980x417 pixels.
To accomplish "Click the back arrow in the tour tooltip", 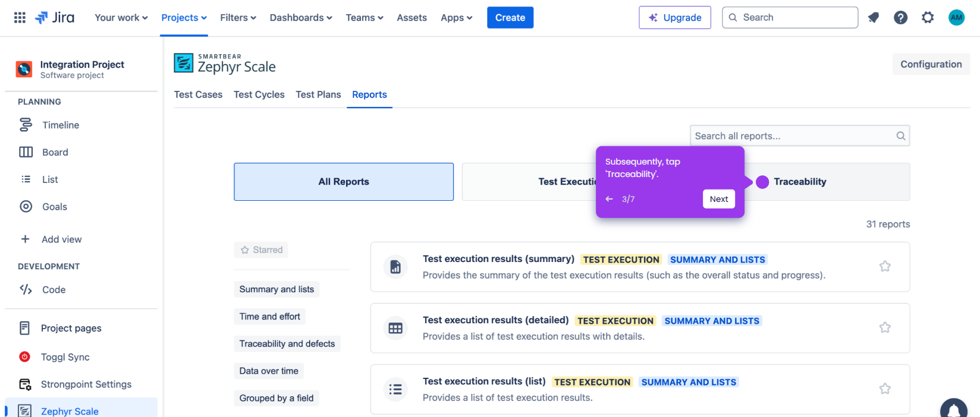I will (609, 199).
